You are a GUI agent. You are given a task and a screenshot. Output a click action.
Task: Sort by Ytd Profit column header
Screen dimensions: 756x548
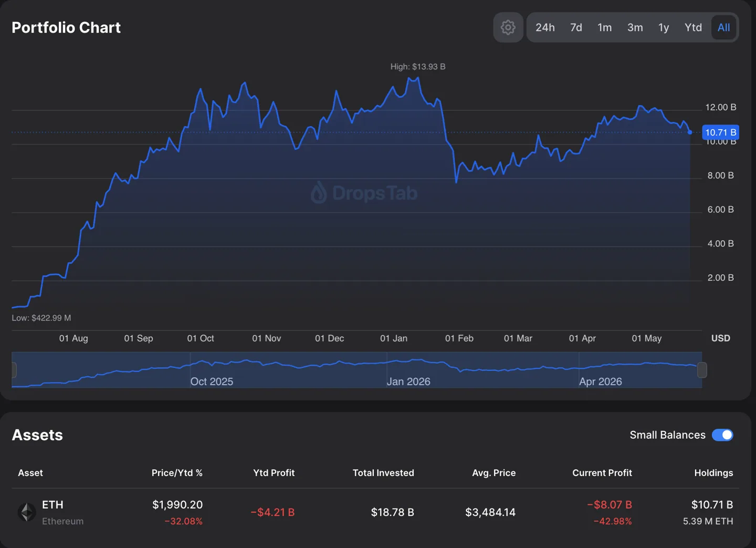click(x=274, y=473)
